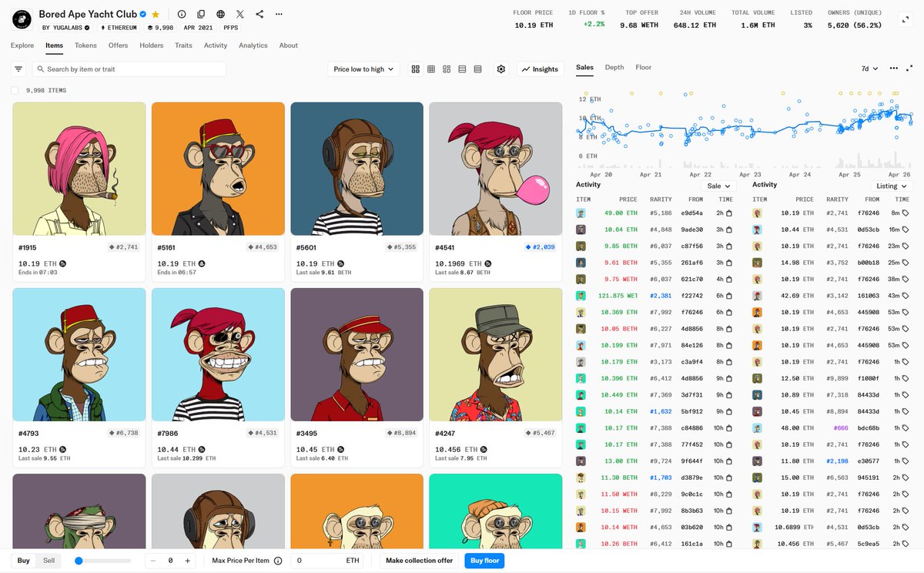Open ape #4247 card image
The height and width of the screenshot is (573, 924).
point(495,354)
